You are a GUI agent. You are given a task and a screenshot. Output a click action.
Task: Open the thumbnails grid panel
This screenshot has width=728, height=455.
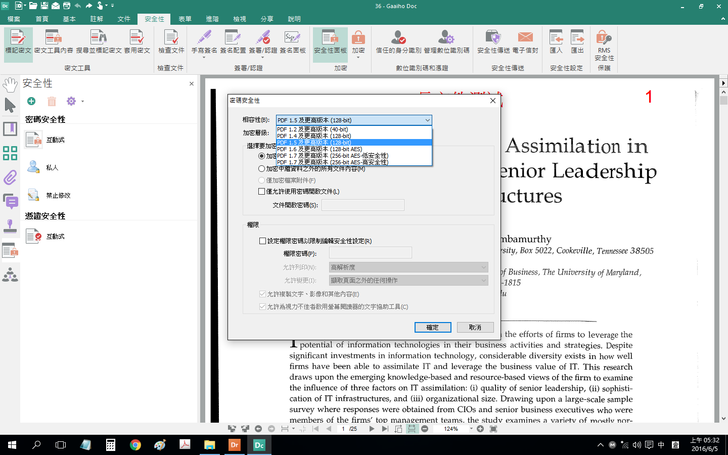tap(10, 153)
